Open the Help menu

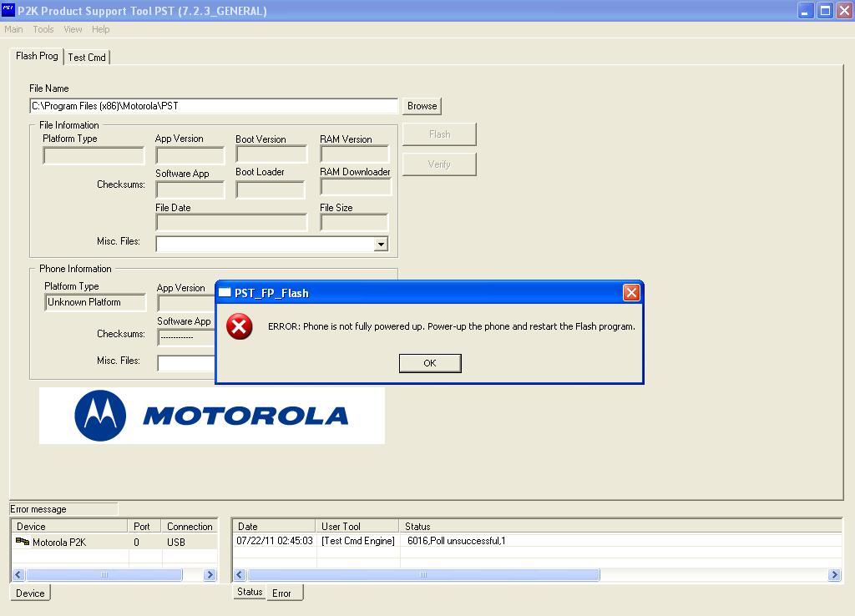101,29
